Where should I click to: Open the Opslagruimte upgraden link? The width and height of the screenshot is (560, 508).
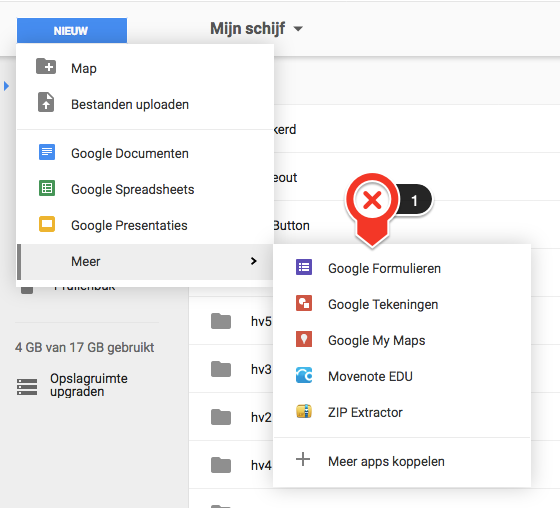click(89, 385)
